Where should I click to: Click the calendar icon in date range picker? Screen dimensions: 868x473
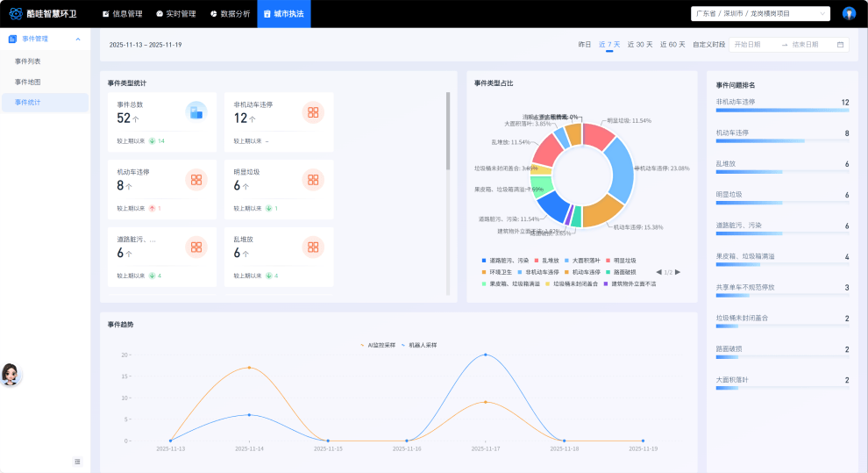click(840, 45)
